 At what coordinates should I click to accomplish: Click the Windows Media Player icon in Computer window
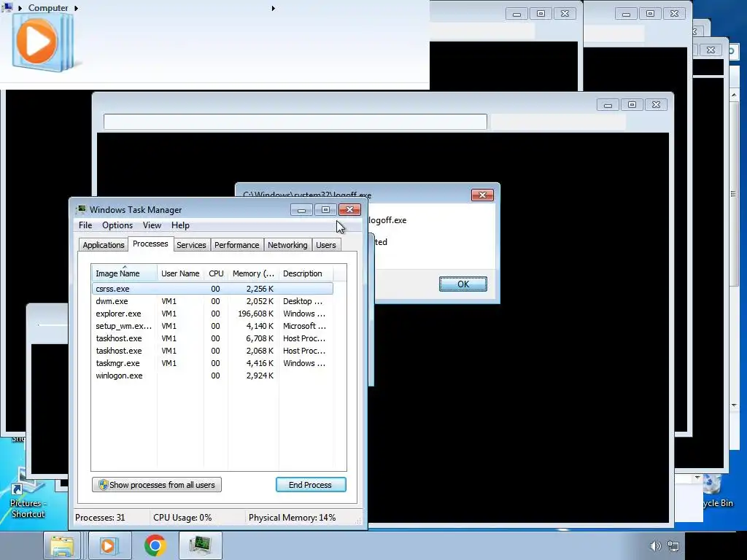tap(42, 43)
